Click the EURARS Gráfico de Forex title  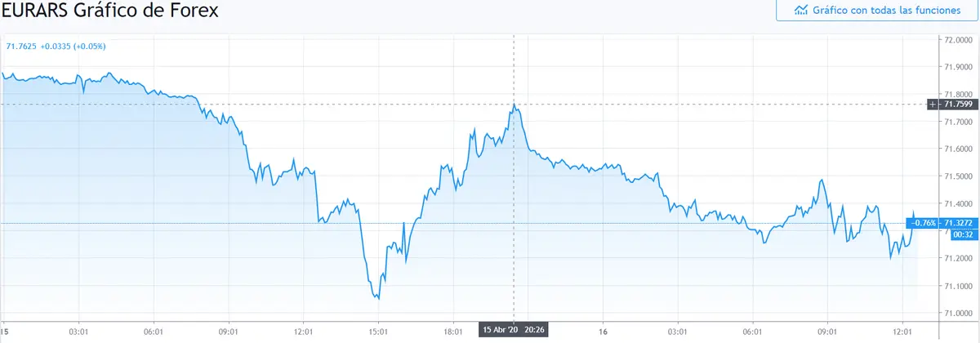coord(109,11)
